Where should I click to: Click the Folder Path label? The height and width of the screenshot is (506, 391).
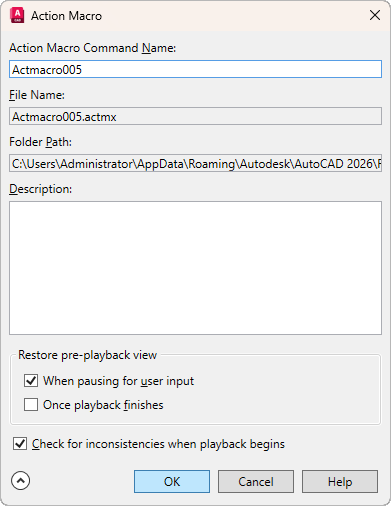(40, 142)
